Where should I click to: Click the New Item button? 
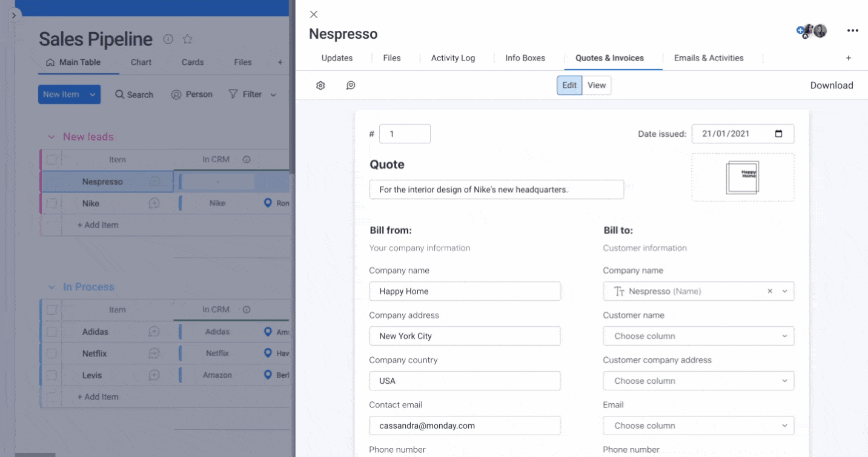point(61,94)
